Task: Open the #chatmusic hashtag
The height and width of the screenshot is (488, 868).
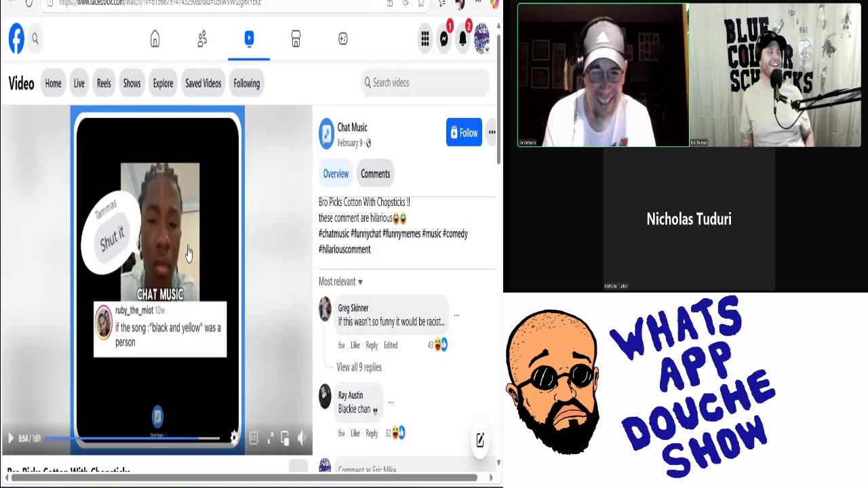Action: (334, 234)
